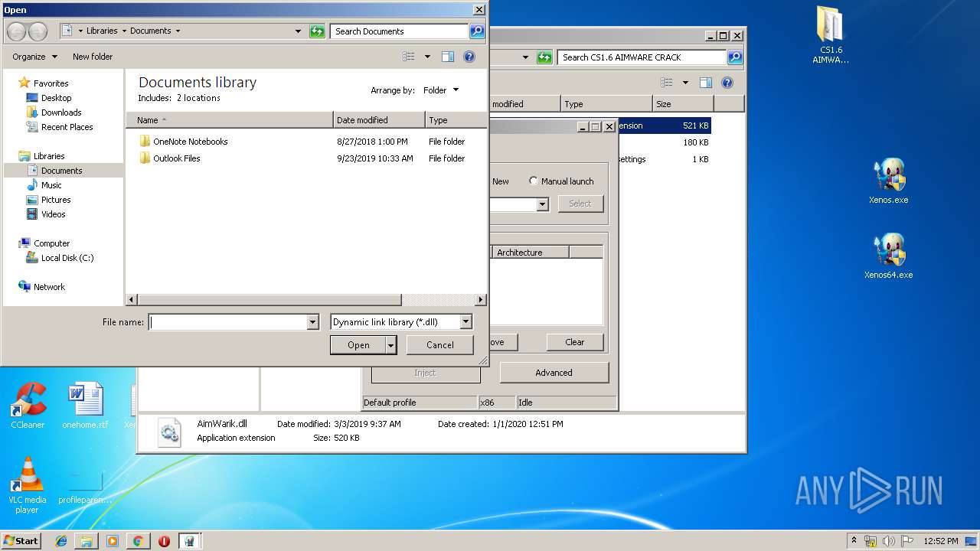Open the Dynamic link library file type dropdown
The image size is (980, 551).
coord(465,322)
